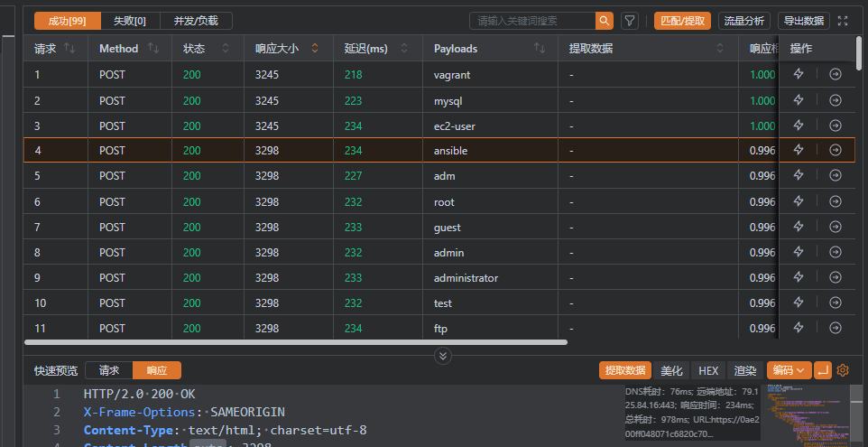The height and width of the screenshot is (447, 868).
Task: Switch to the 失败[0] tab
Action: point(130,21)
